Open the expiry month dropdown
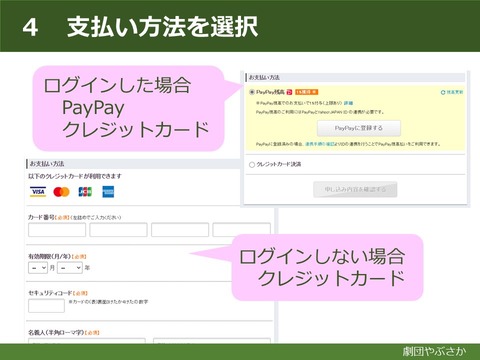Image resolution: width=480 pixels, height=360 pixels. (x=38, y=268)
